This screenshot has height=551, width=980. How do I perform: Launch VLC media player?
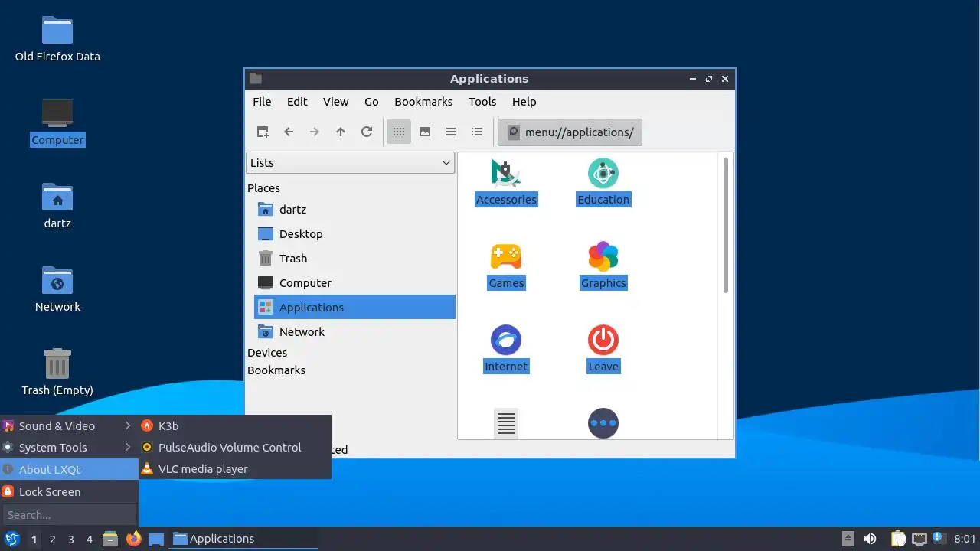pyautogui.click(x=235, y=468)
